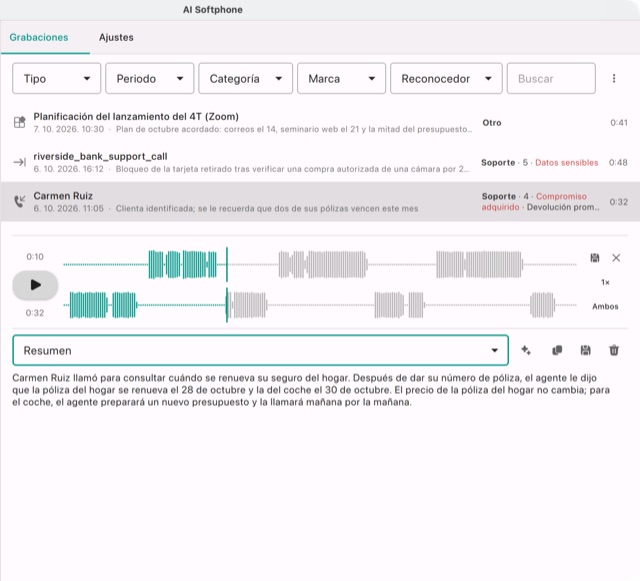Click the summary text paragraph
This screenshot has width=640, height=581.
coord(311,390)
